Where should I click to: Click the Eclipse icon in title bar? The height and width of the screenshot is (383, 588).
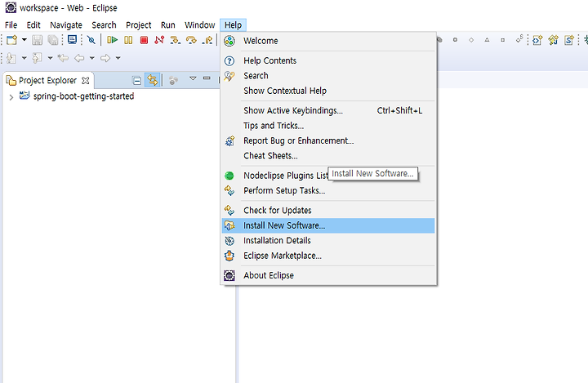(11, 7)
